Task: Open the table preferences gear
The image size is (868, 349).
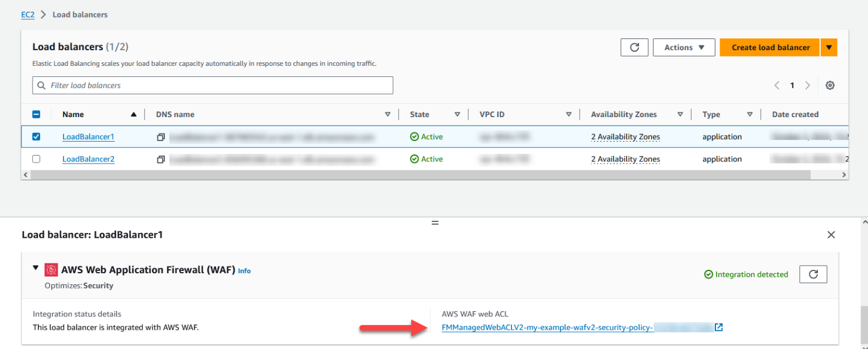Action: 830,85
